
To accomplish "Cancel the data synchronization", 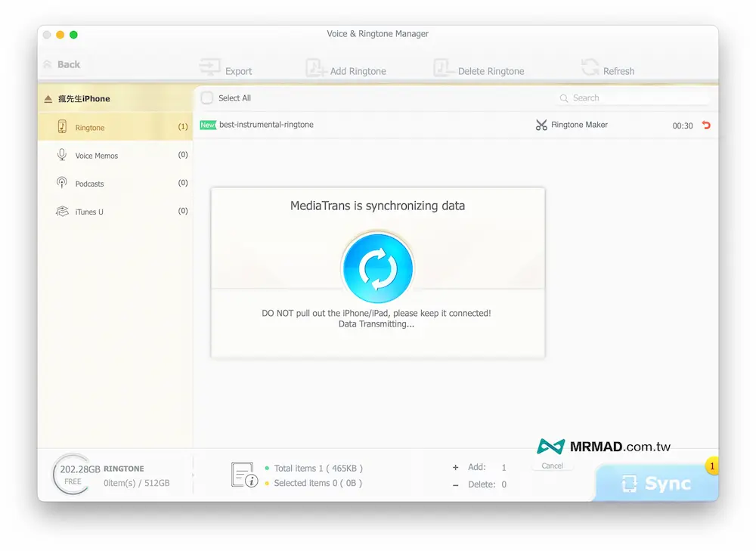I will pyautogui.click(x=552, y=466).
